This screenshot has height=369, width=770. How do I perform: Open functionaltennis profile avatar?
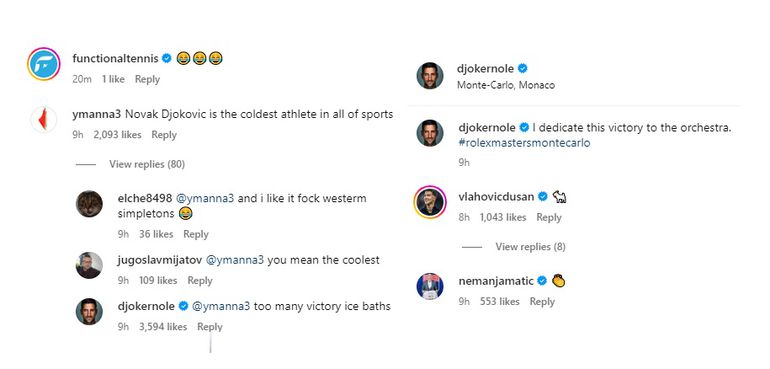(x=44, y=64)
